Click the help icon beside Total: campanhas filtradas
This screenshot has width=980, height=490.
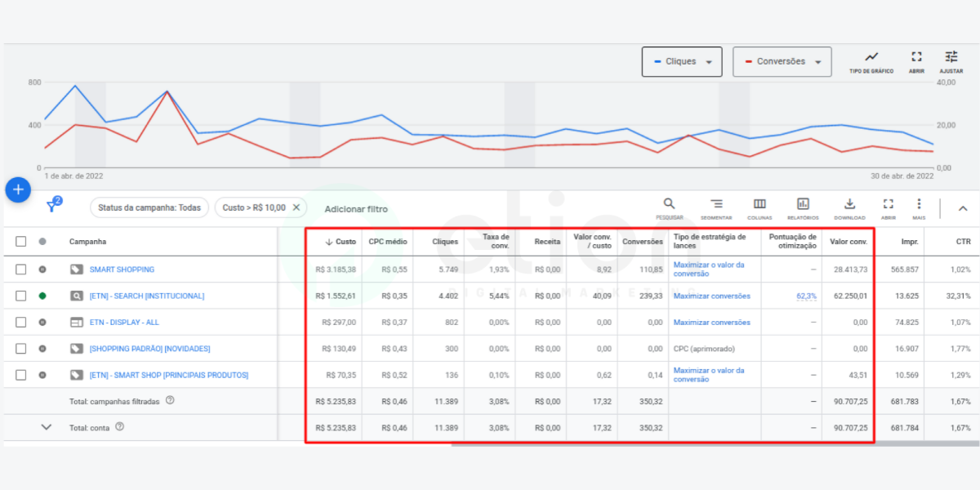pyautogui.click(x=170, y=400)
